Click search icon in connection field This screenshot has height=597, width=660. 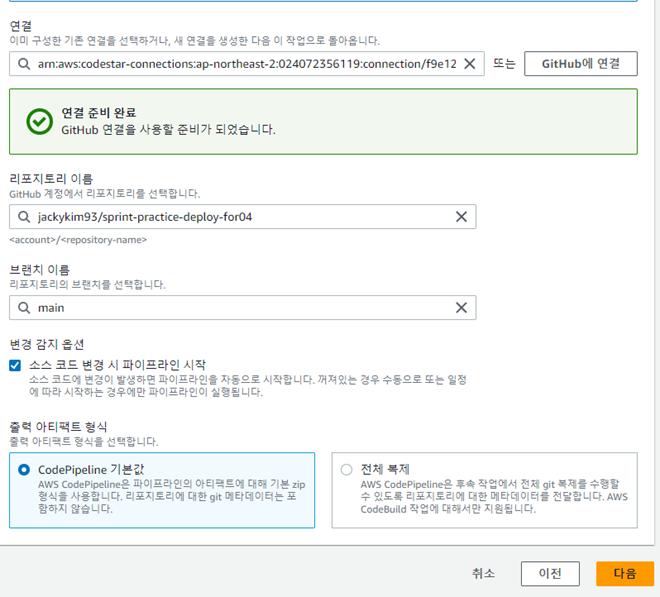pyautogui.click(x=24, y=64)
